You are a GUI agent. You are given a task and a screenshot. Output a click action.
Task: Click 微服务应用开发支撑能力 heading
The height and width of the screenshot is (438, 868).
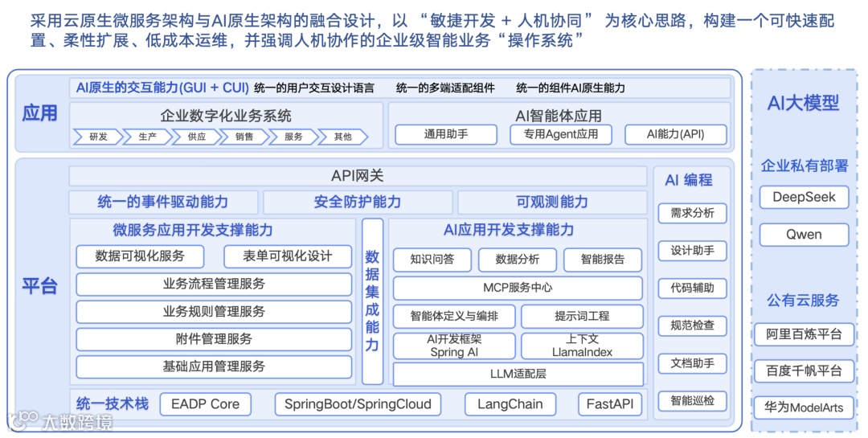tap(193, 230)
